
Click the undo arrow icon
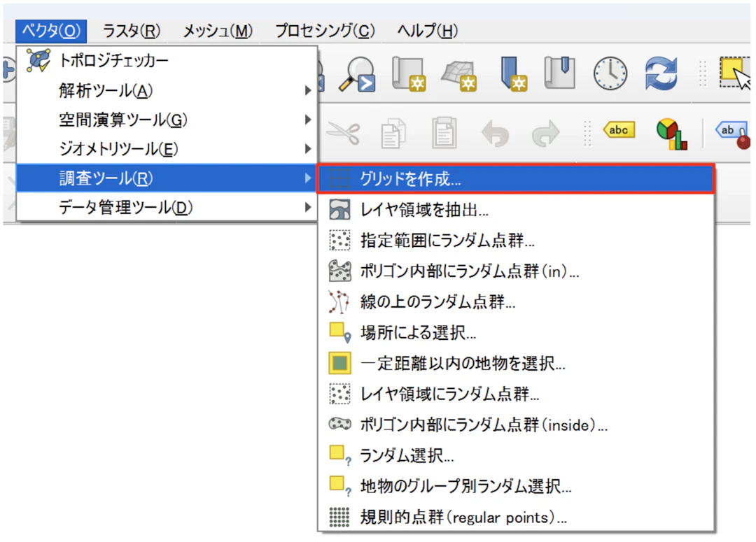495,133
